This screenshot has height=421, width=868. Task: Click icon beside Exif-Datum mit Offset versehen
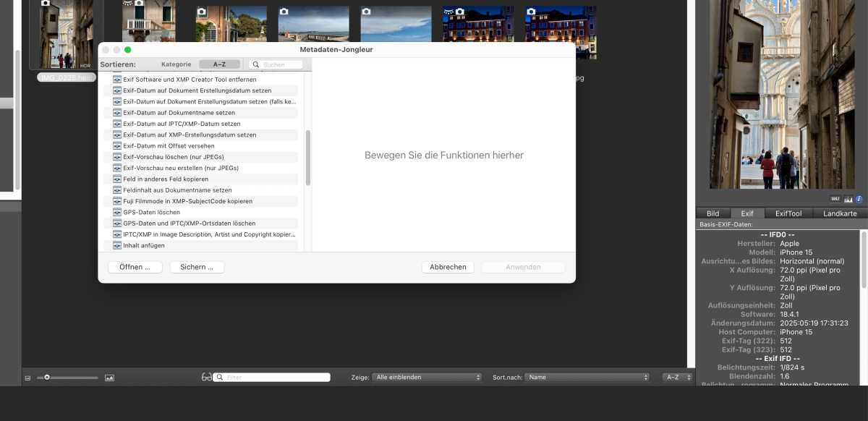(116, 145)
